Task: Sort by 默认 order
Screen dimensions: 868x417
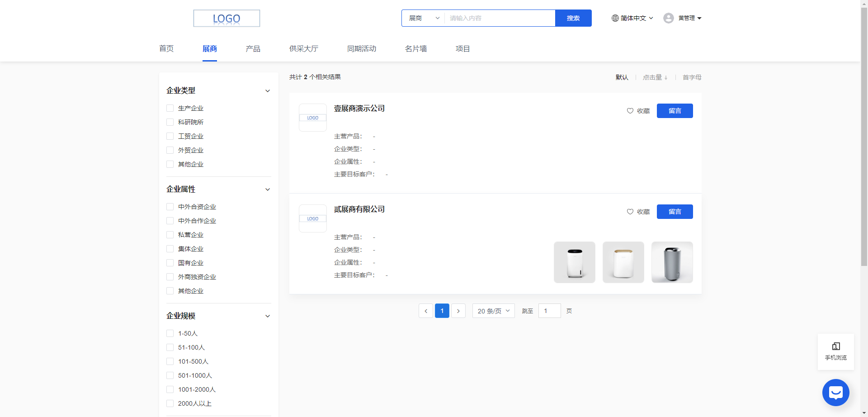Action: pyautogui.click(x=622, y=77)
